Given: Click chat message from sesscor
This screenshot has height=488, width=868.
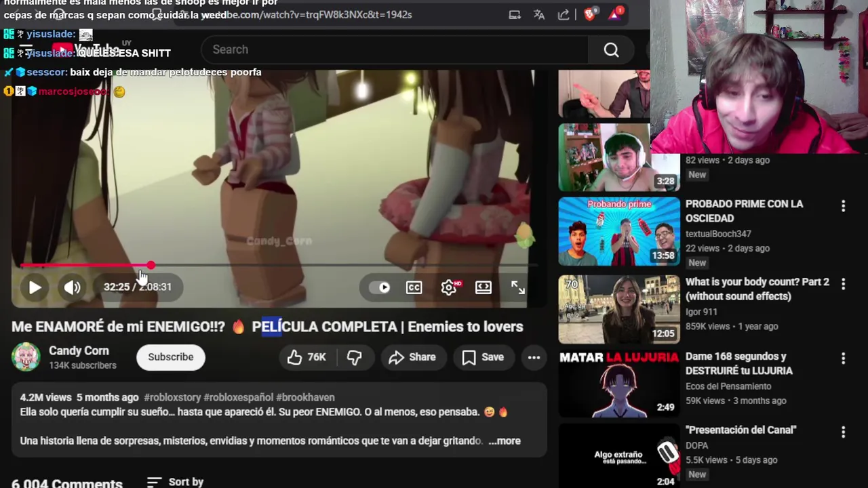Looking at the screenshot, I should coord(132,72).
